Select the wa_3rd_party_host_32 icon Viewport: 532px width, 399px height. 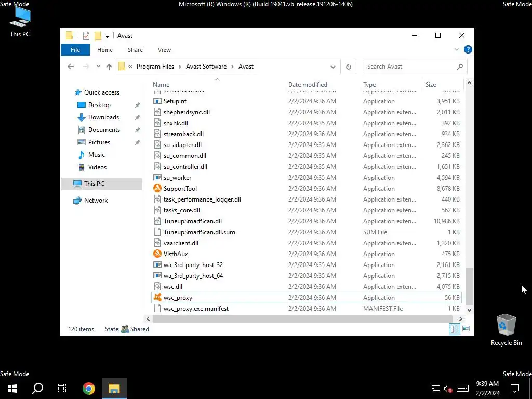click(157, 264)
